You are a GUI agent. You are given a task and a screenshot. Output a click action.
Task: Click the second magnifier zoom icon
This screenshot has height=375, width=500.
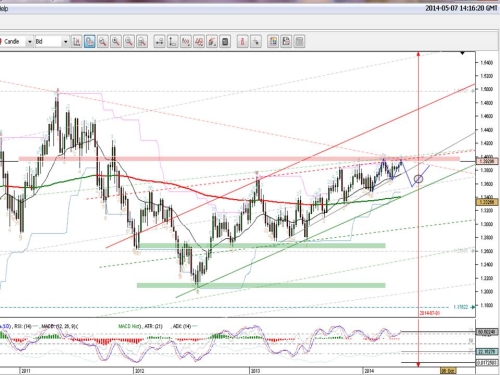click(x=116, y=42)
